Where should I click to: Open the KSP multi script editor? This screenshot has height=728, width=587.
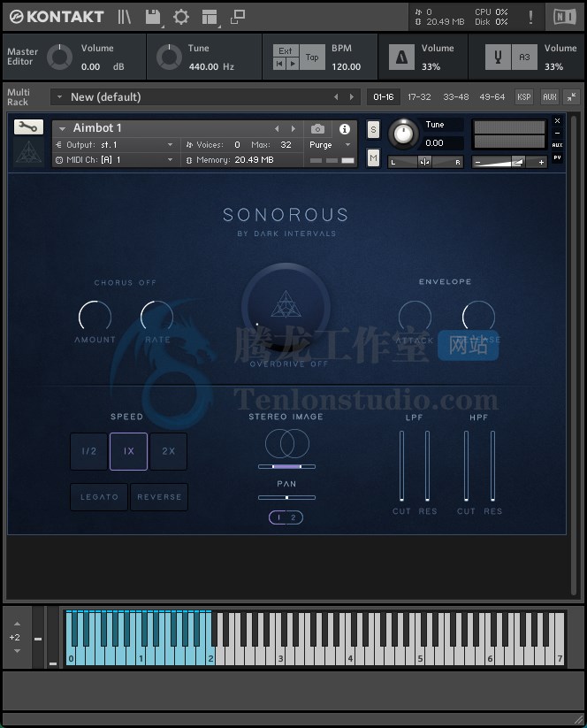524,97
